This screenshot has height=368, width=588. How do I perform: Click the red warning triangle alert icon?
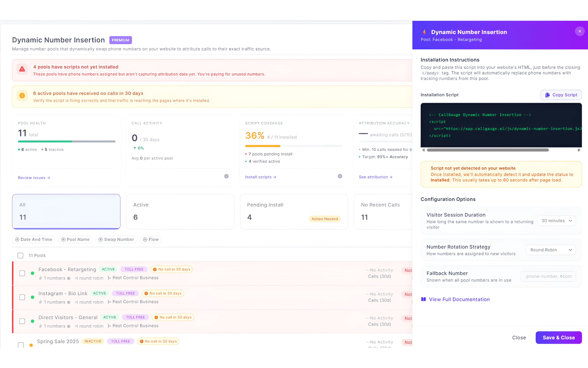click(22, 69)
